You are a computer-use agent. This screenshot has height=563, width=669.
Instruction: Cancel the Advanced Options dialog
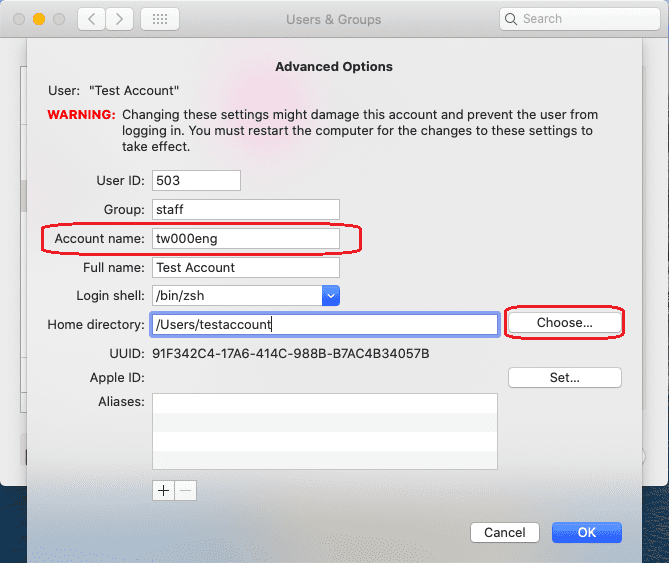(x=505, y=532)
